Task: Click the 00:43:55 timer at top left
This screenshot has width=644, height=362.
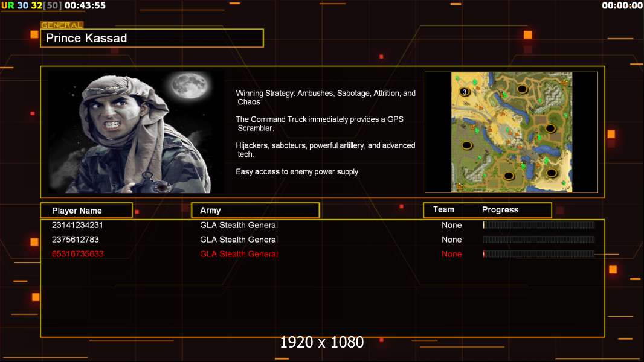Action: pyautogui.click(x=85, y=6)
